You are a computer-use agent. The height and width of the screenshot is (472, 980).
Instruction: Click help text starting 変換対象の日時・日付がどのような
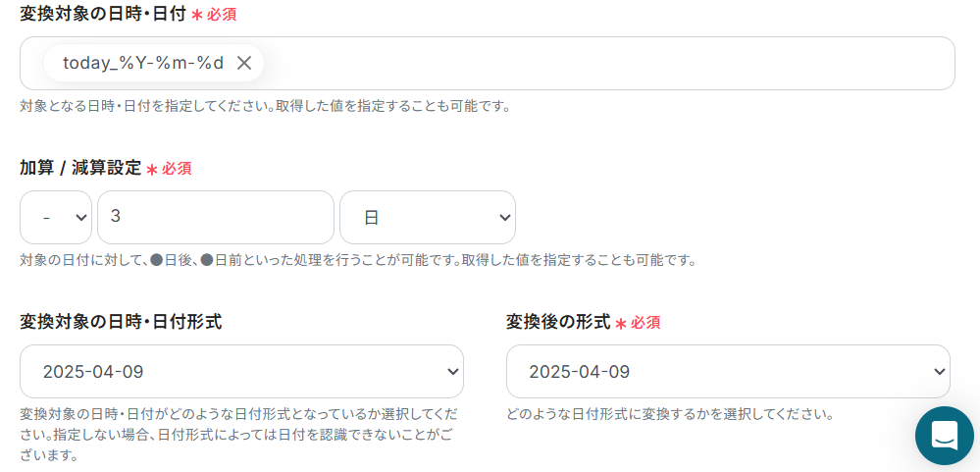coord(238,435)
